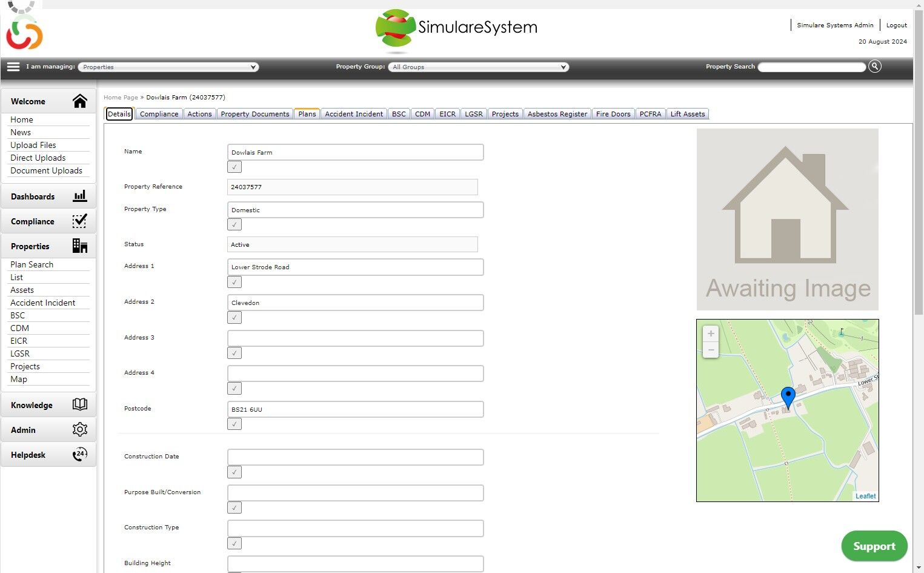Click the Admin gear icon
The image size is (924, 573).
point(80,429)
